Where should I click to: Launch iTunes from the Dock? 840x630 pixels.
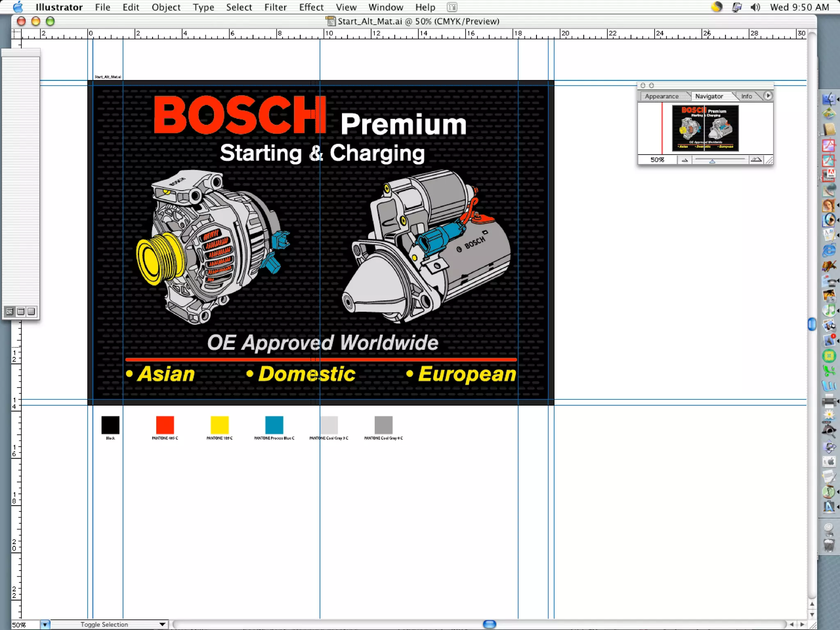(829, 310)
